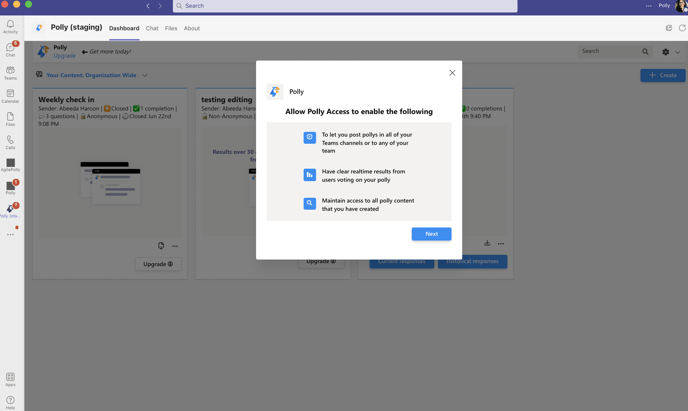Click Upgrade on testing editing card

(321, 262)
